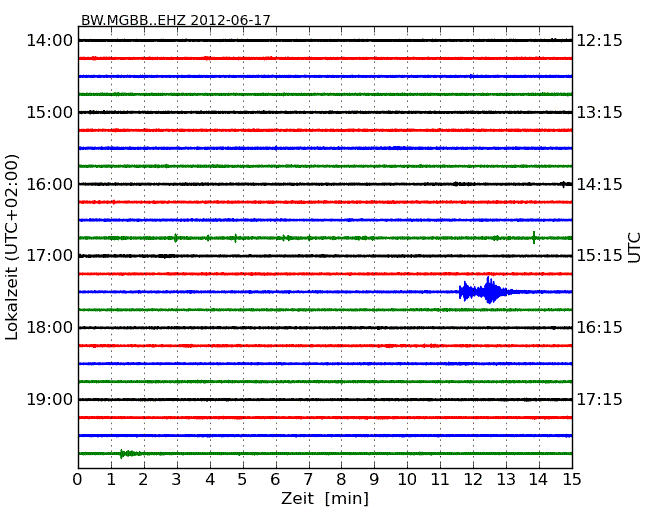The height and width of the screenshot is (520, 650).
Task: Click the vertical UTC axis label
Action: tap(634, 248)
